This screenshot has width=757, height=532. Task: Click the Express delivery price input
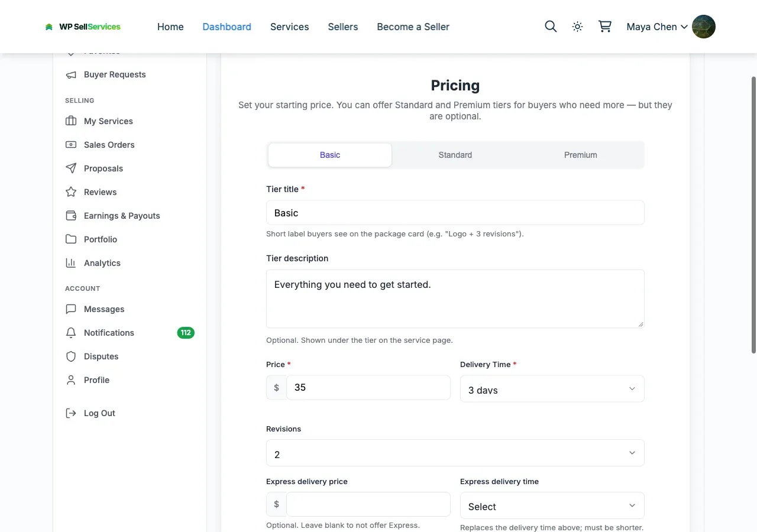pos(368,504)
